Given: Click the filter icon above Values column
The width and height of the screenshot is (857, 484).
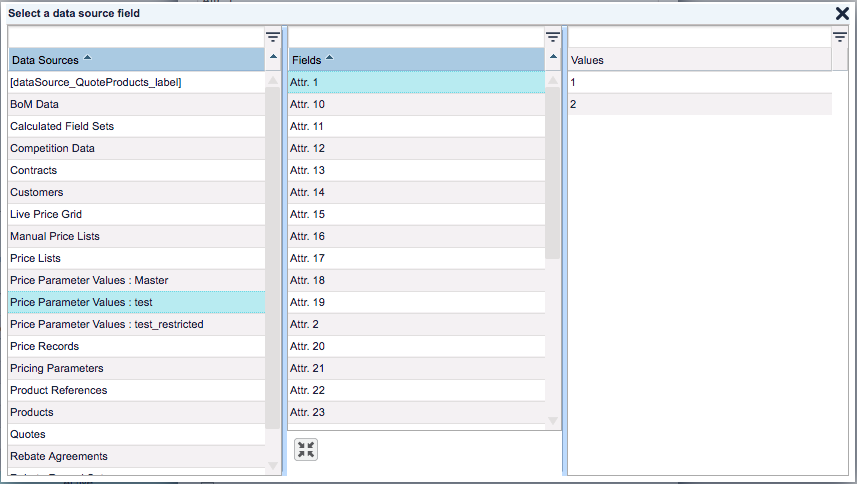Looking at the screenshot, I should tap(840, 37).
